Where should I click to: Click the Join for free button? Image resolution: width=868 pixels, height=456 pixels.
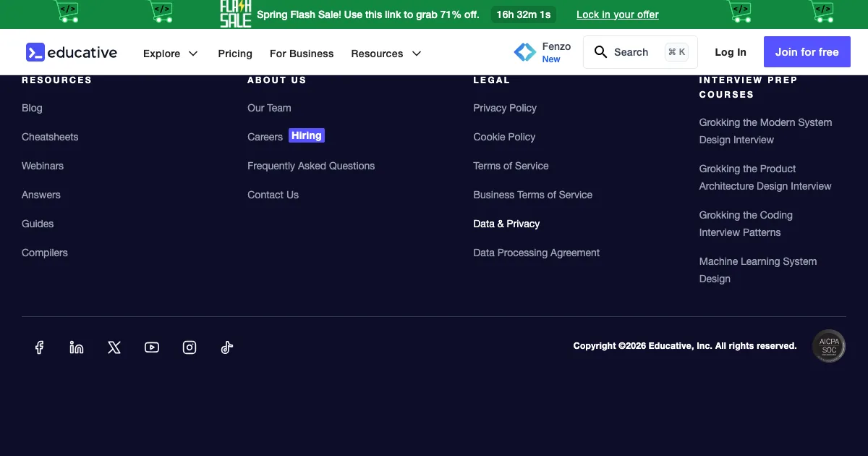(x=807, y=52)
